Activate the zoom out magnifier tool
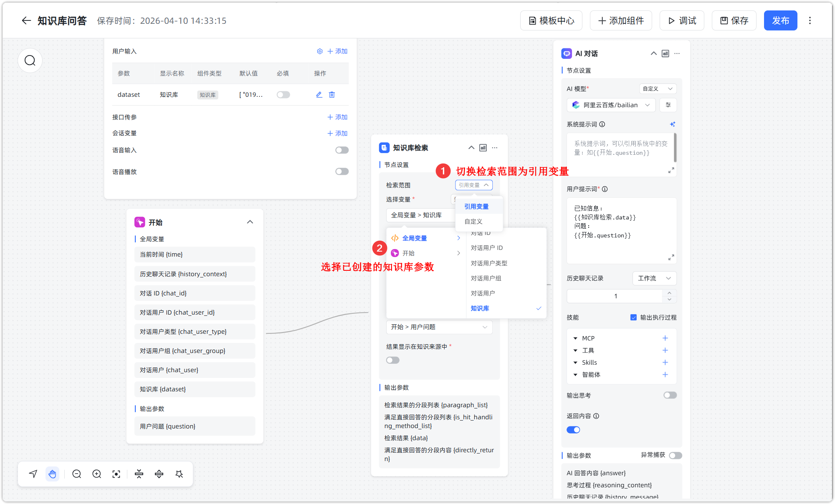The height and width of the screenshot is (504, 835). point(76,474)
